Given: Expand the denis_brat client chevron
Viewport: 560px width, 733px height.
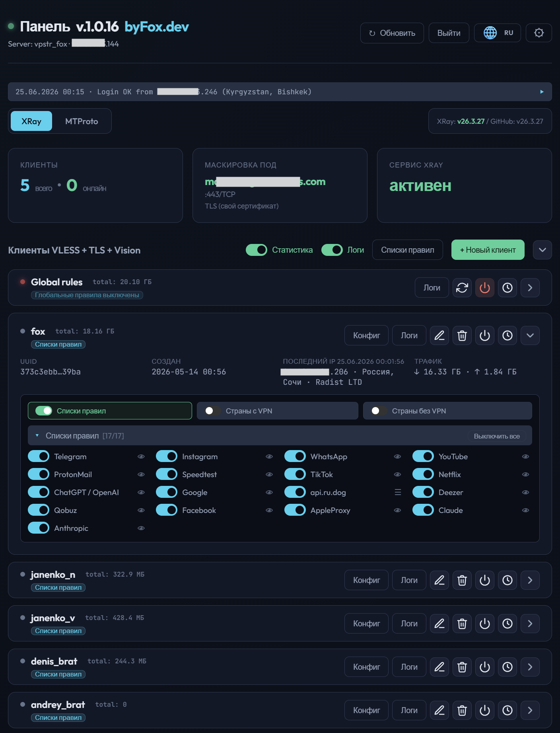Looking at the screenshot, I should pyautogui.click(x=530, y=667).
